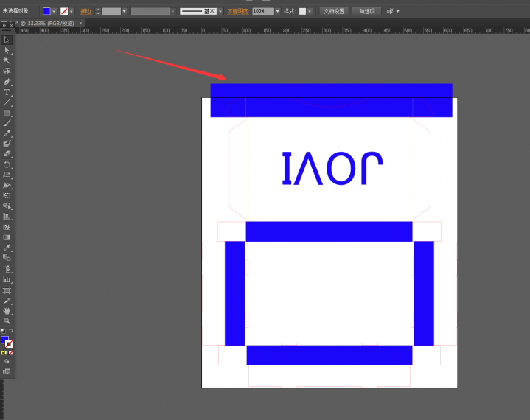Image resolution: width=530 pixels, height=420 pixels.
Task: Activate the Eraser tool
Action: 7,154
